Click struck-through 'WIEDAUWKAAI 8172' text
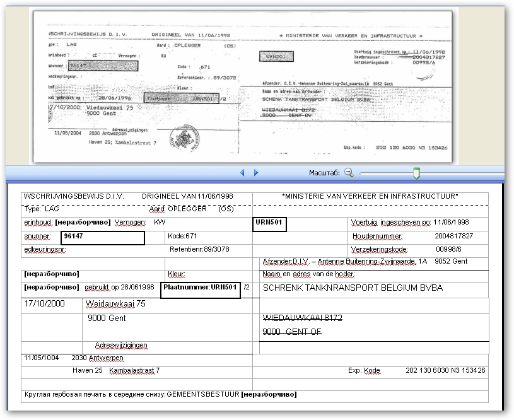Viewport: 514px width, 420px height. (303, 318)
